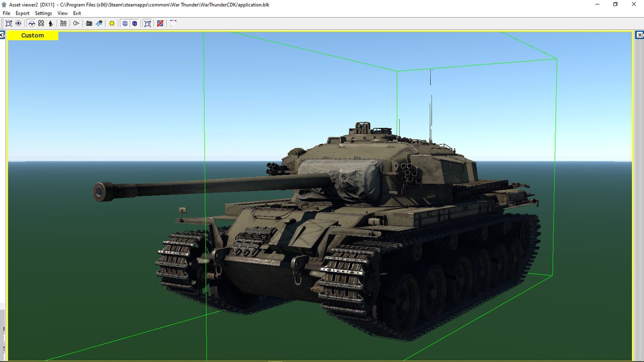Click the Asset viewer2 title bar app icon
Image resolution: width=644 pixels, height=362 pixels.
click(x=4, y=4)
